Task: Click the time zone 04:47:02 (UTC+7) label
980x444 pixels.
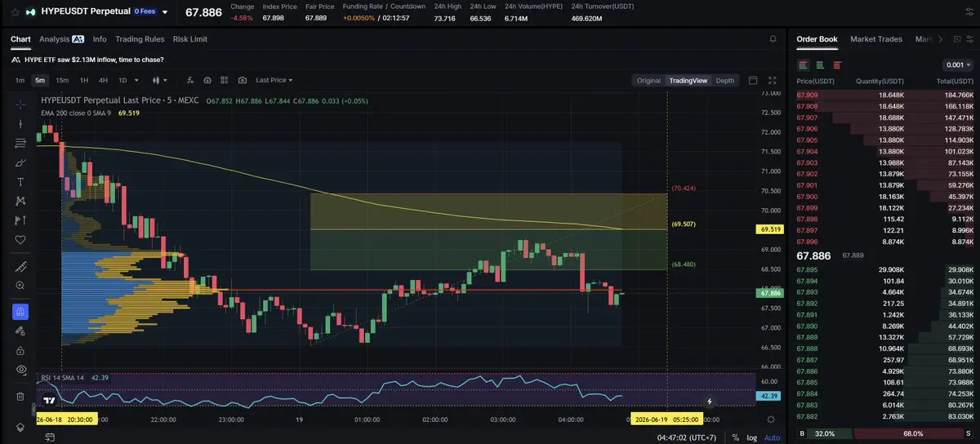Action: click(687, 437)
